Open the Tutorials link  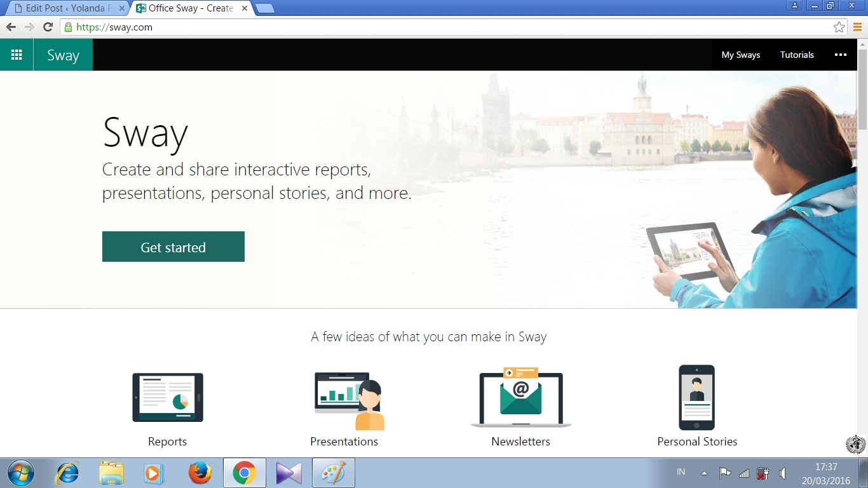pos(797,55)
